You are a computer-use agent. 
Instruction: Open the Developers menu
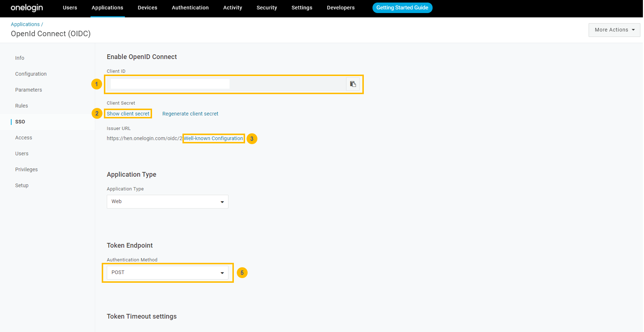[x=340, y=8]
